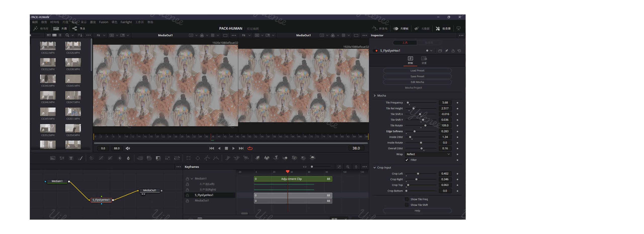Expand the Mocha section
The width and height of the screenshot is (644, 234).
(375, 96)
